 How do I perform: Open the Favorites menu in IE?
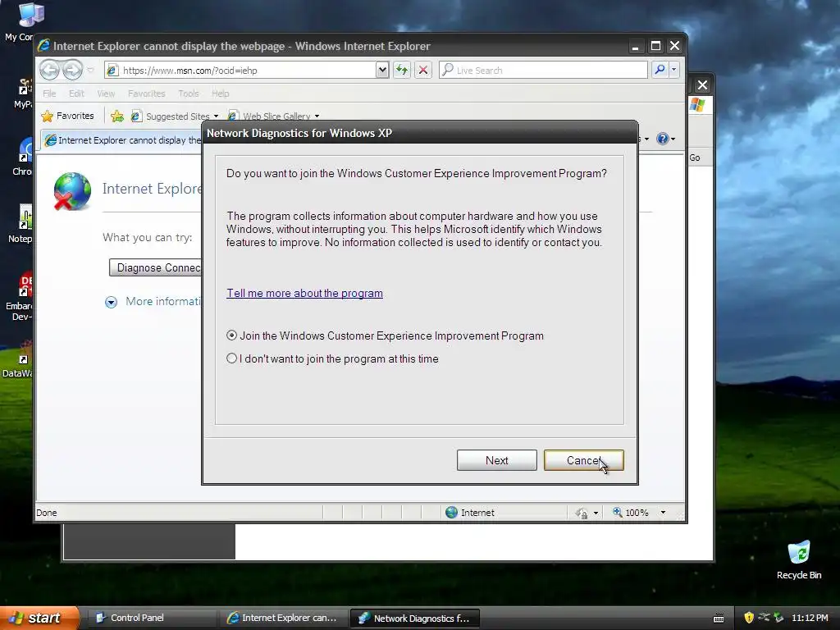[x=146, y=94]
